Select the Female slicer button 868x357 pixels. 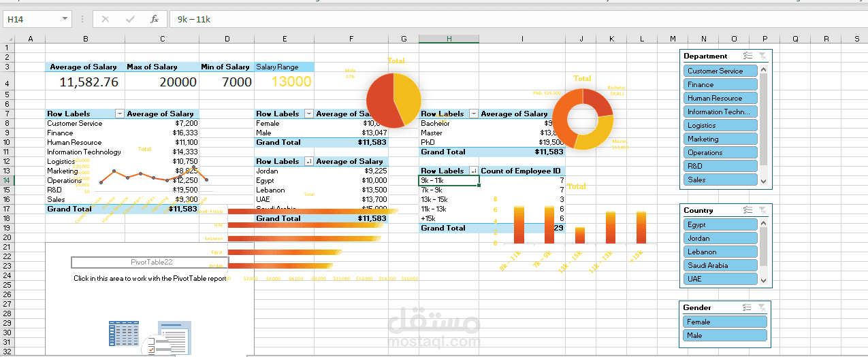(x=725, y=322)
